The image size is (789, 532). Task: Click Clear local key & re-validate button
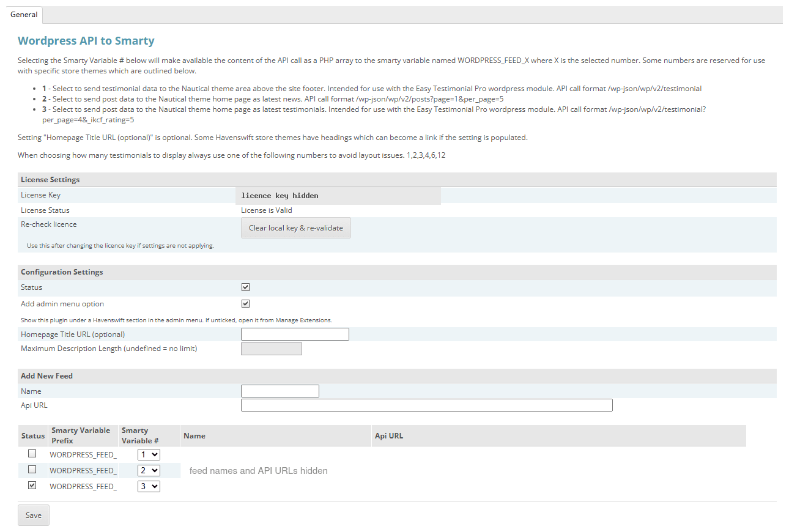(296, 227)
